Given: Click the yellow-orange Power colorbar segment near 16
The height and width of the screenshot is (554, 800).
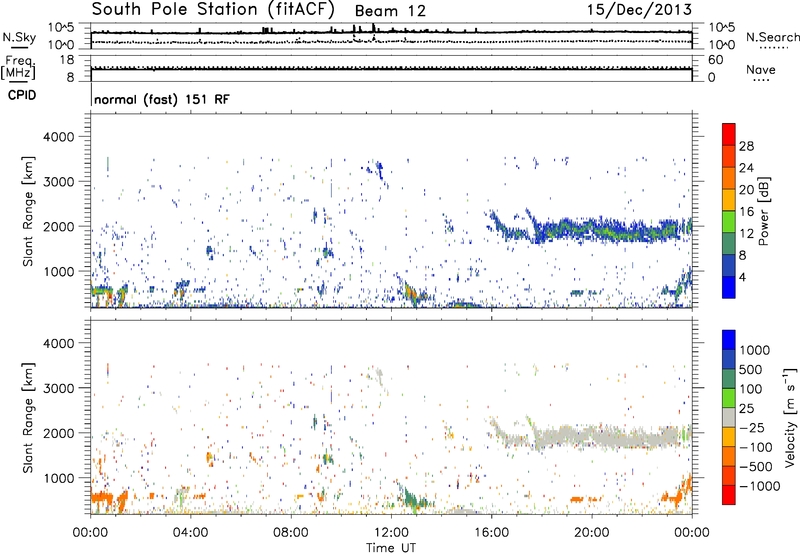Looking at the screenshot, I should tap(729, 200).
